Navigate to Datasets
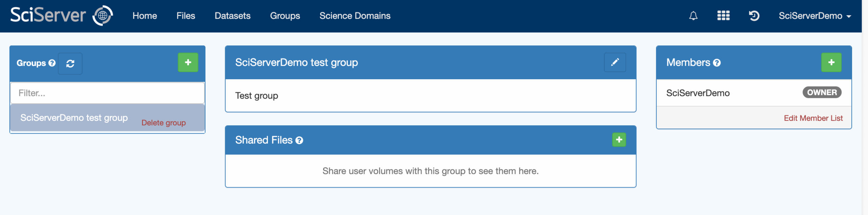The image size is (868, 215). 232,16
